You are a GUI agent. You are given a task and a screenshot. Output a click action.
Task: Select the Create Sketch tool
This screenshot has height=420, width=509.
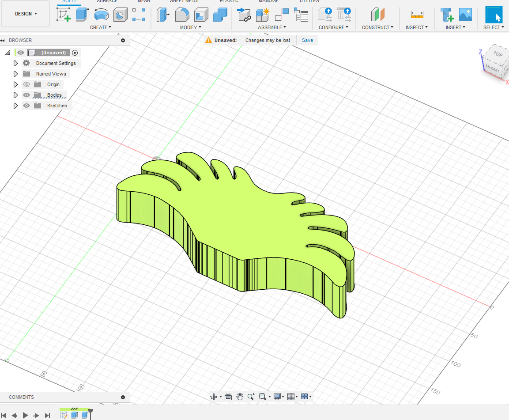click(x=63, y=15)
